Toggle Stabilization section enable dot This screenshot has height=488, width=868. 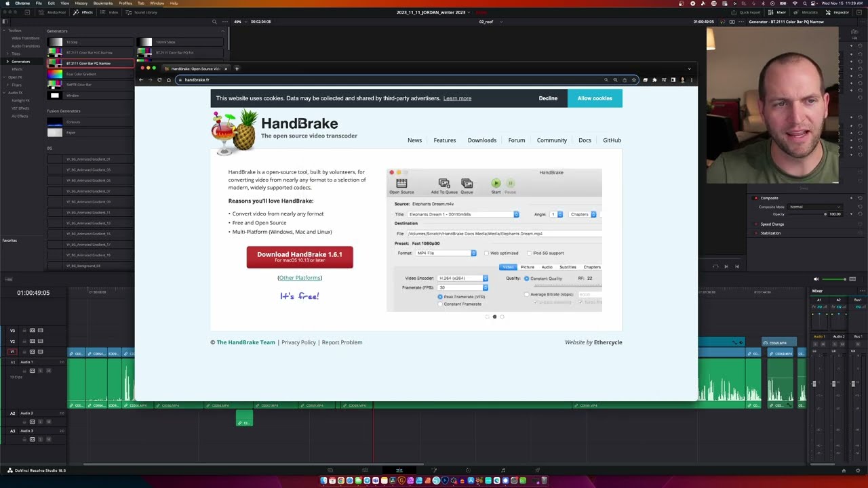pyautogui.click(x=756, y=233)
